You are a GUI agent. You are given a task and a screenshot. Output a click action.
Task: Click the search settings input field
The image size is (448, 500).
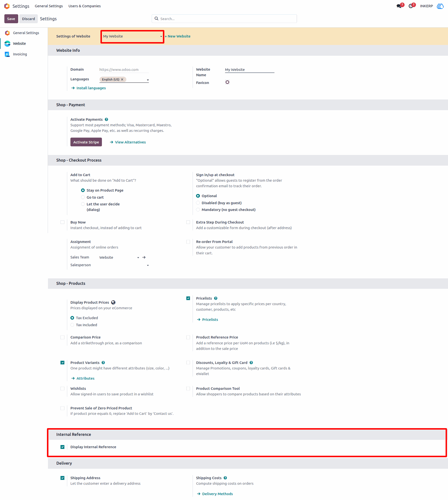(x=224, y=19)
